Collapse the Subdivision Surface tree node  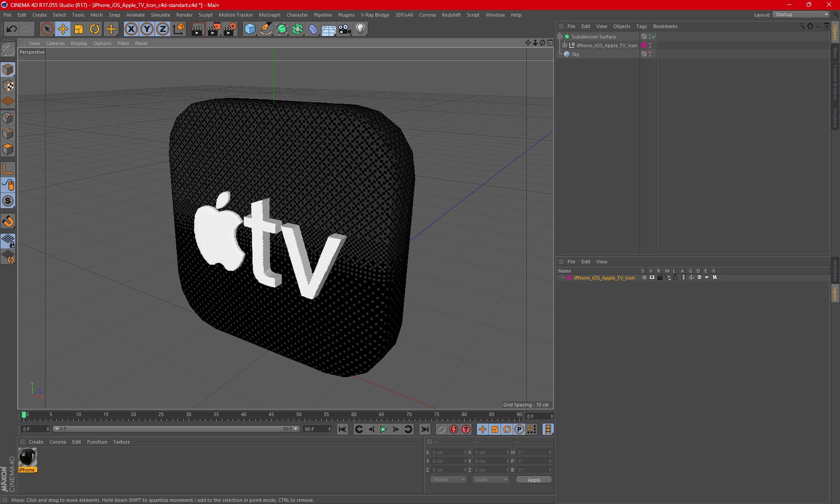coord(560,37)
